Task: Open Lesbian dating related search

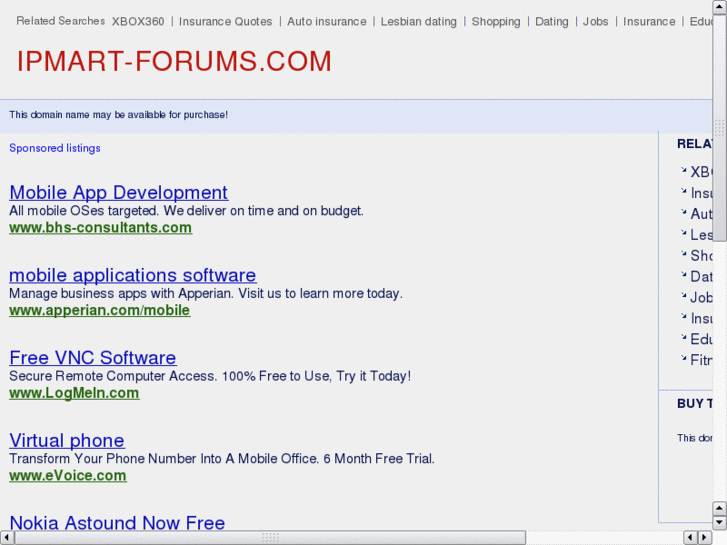Action: pyautogui.click(x=418, y=21)
